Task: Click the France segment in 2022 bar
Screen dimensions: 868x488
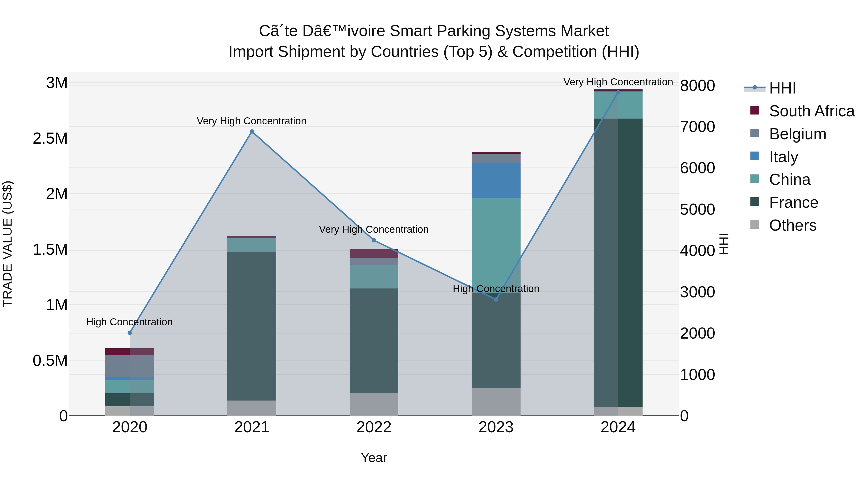Action: click(374, 341)
